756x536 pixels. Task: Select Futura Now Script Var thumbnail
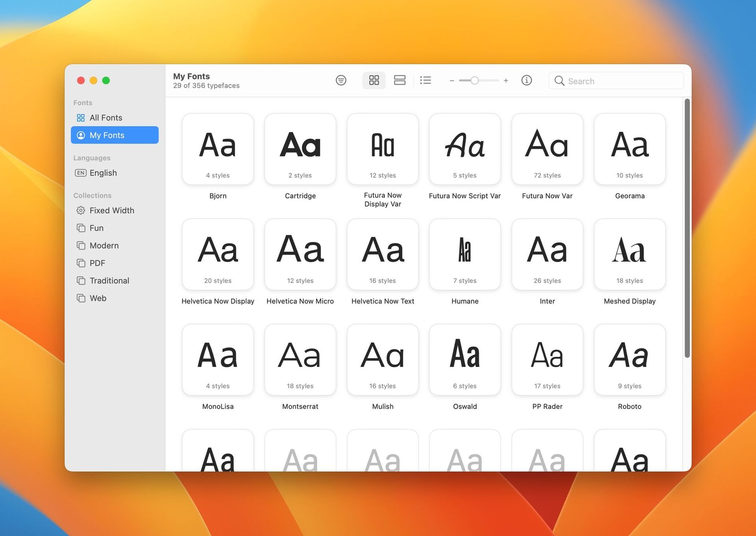click(x=465, y=149)
